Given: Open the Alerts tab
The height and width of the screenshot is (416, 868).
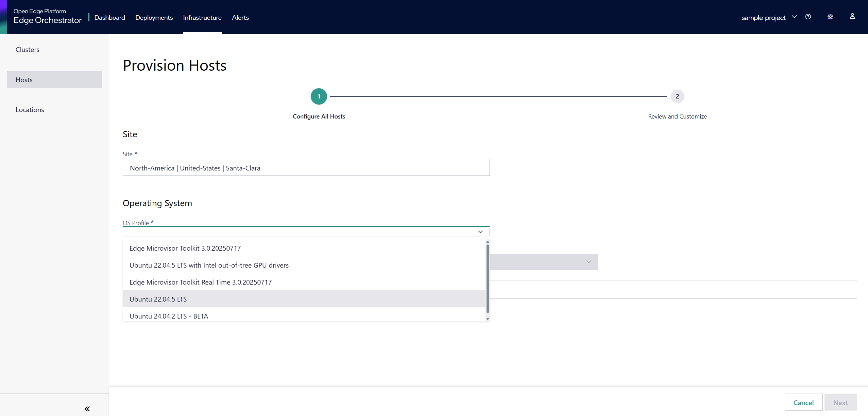Looking at the screenshot, I should 240,18.
